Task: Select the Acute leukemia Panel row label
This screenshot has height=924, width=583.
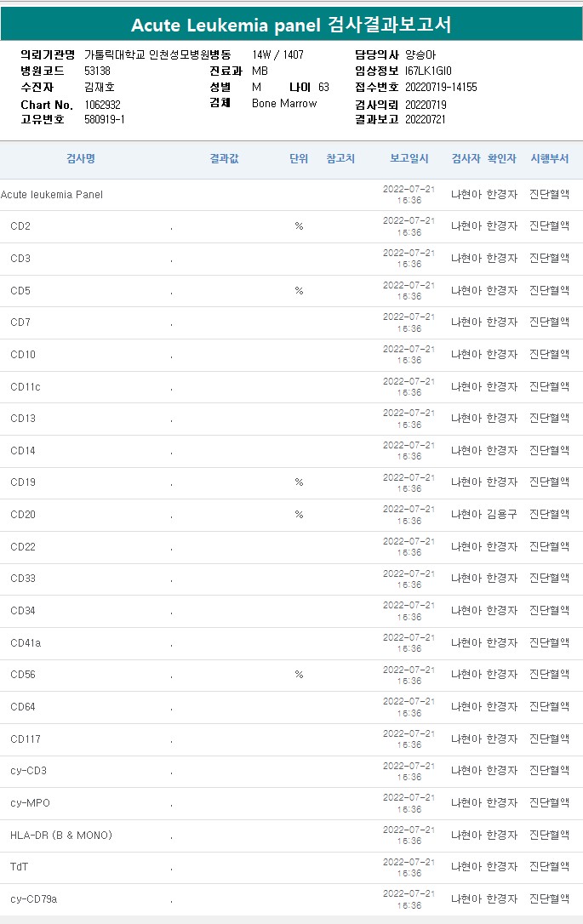Action: pos(52,195)
